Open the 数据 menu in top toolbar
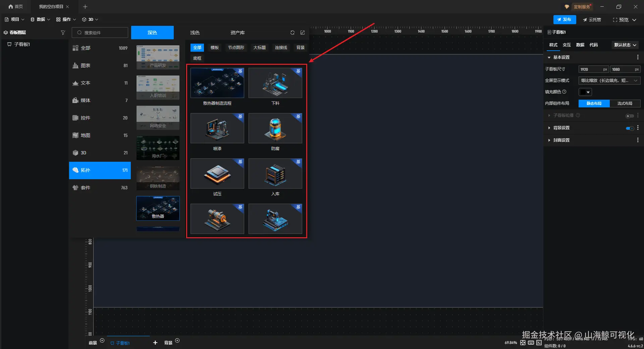644x349 pixels. [40, 19]
